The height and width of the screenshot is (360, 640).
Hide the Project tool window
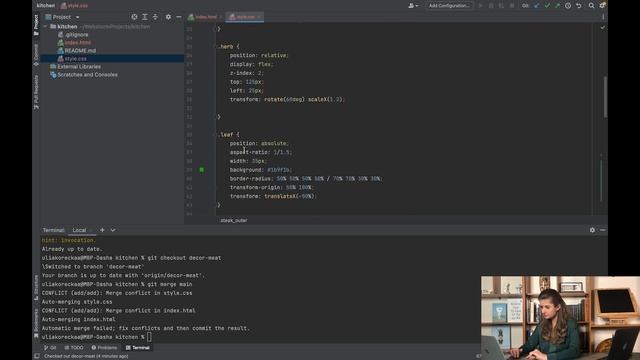(179, 17)
